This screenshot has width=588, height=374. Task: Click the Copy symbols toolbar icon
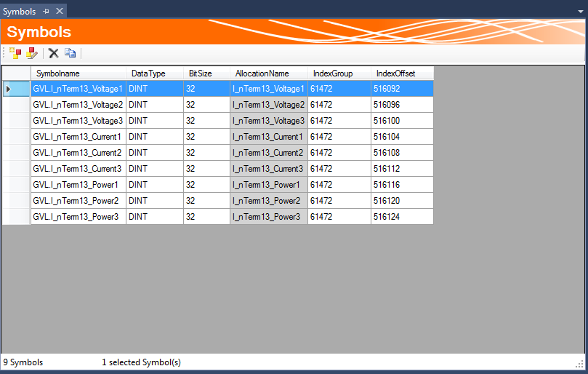point(70,53)
